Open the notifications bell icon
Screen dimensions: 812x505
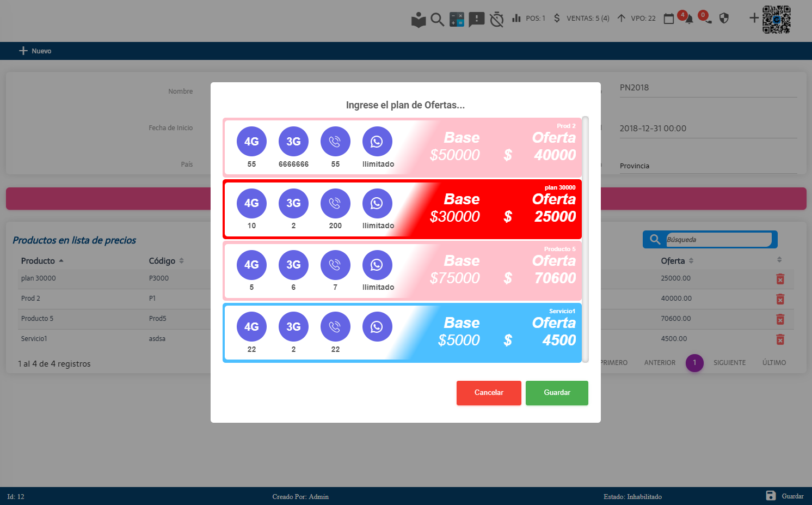point(689,19)
